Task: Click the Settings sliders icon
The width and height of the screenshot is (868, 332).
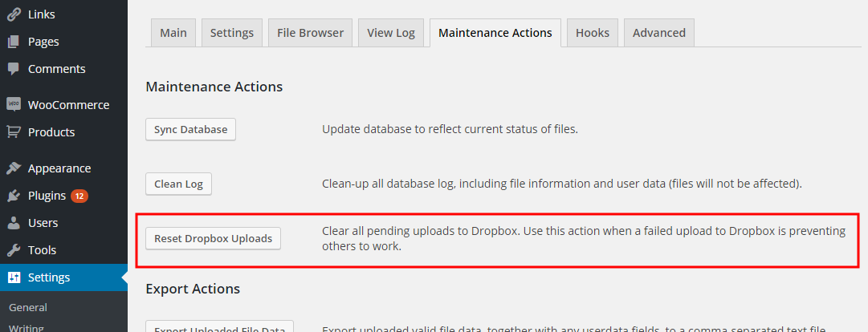Action: pyautogui.click(x=14, y=277)
